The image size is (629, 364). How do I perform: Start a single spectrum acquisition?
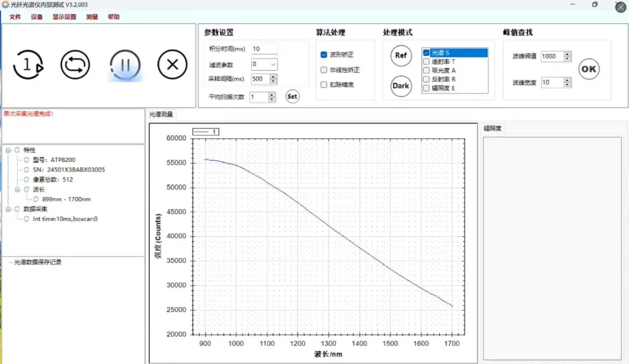coord(28,64)
